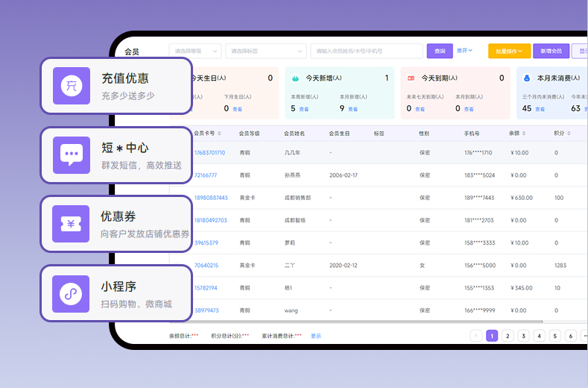Click 显示 to reveal hidden totals

point(316,336)
